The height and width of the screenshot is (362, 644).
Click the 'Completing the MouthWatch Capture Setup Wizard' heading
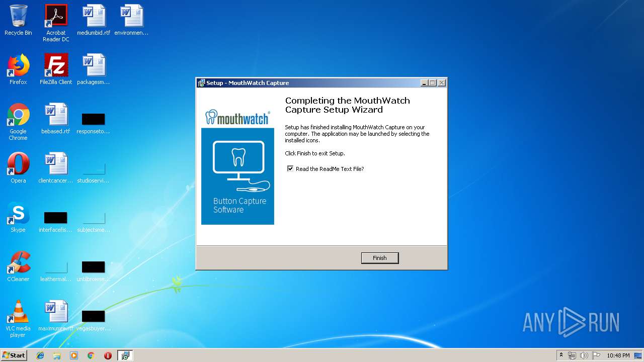click(348, 105)
